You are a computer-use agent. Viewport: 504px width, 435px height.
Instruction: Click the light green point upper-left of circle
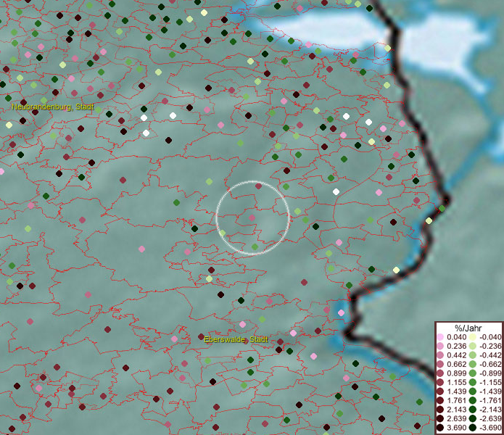click(x=209, y=182)
